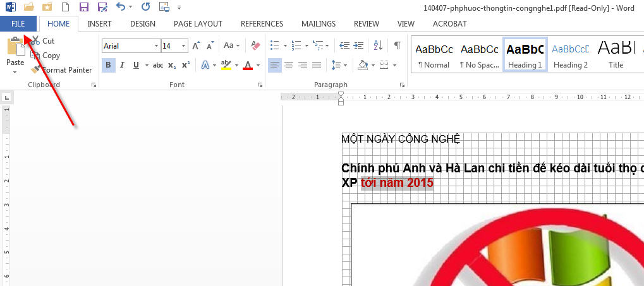
Task: Click the Subscript icon
Action: click(x=173, y=65)
